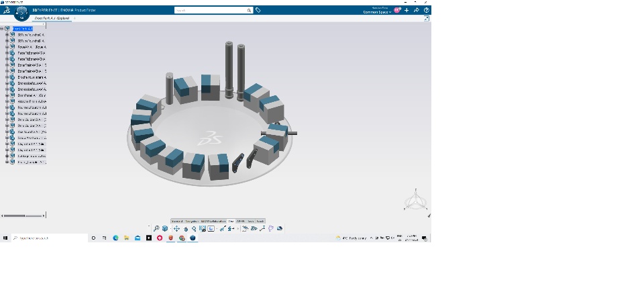This screenshot has height=290, width=644.
Task: Click the plus Add icon in top bar
Action: pyautogui.click(x=407, y=10)
